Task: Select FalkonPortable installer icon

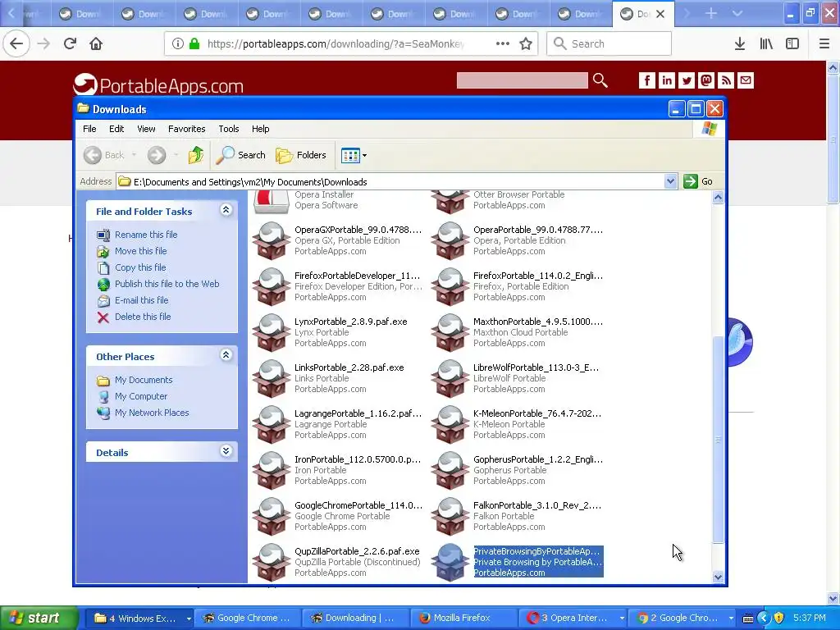Action: pos(450,516)
